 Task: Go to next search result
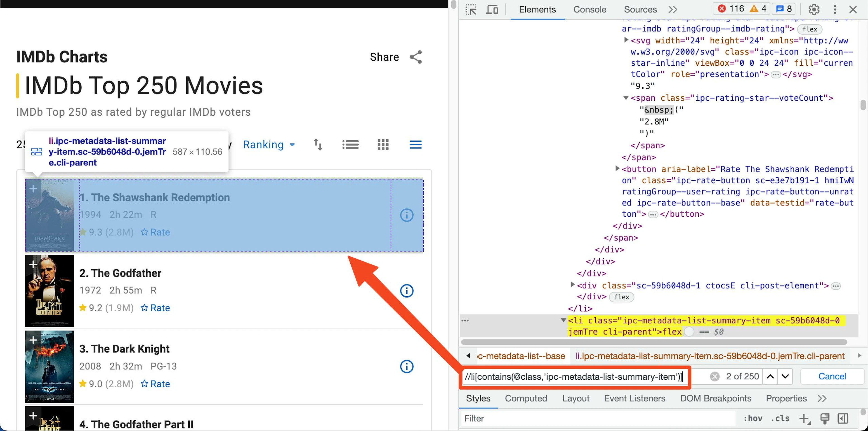point(785,376)
